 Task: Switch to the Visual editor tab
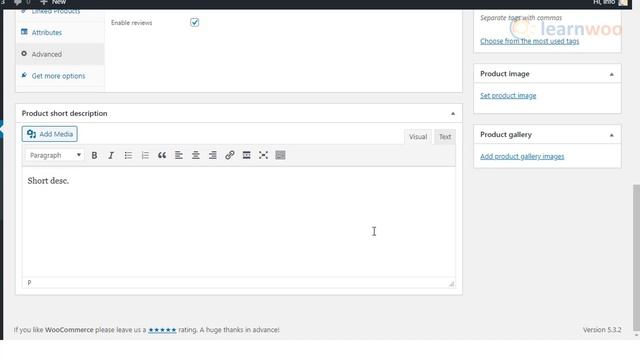pyautogui.click(x=418, y=137)
